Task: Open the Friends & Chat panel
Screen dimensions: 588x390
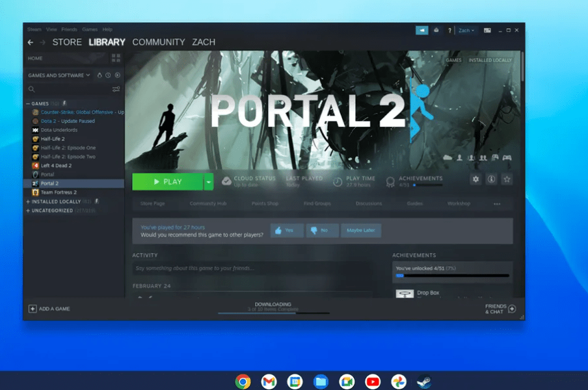Action: pos(496,308)
